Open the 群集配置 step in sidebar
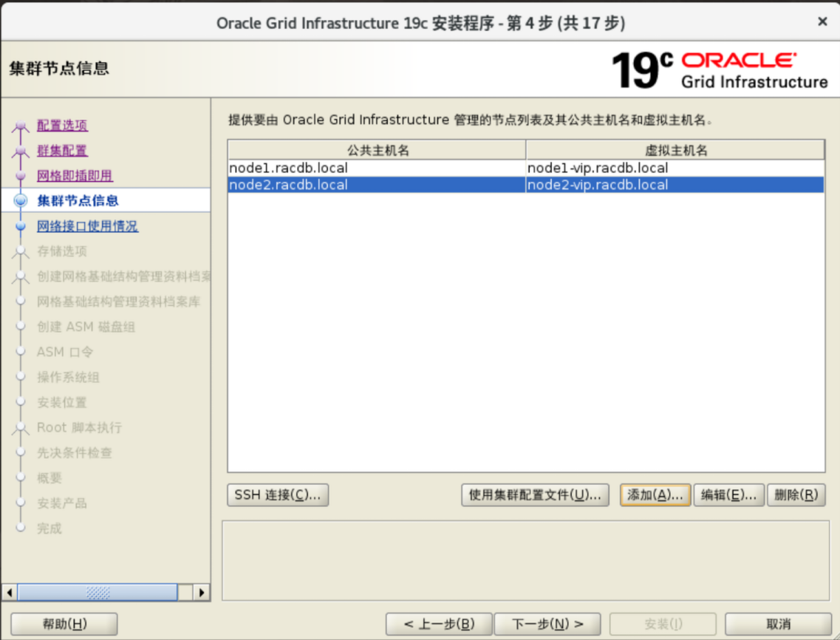840x640 pixels. click(62, 151)
